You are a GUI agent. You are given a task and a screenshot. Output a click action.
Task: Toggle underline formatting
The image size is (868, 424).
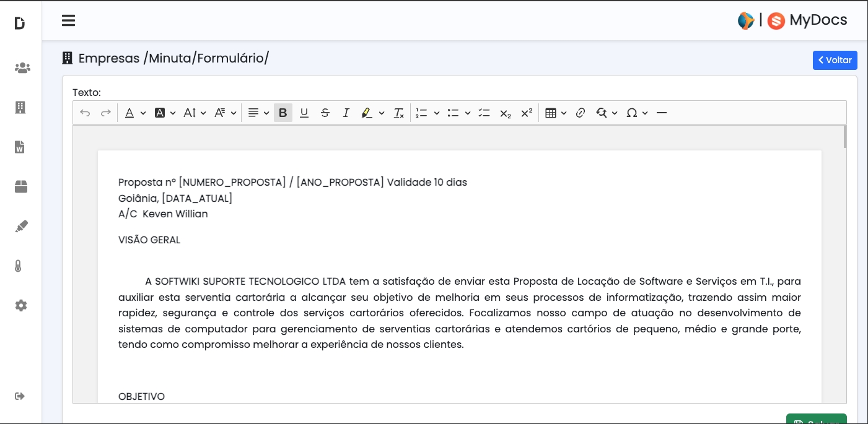304,113
